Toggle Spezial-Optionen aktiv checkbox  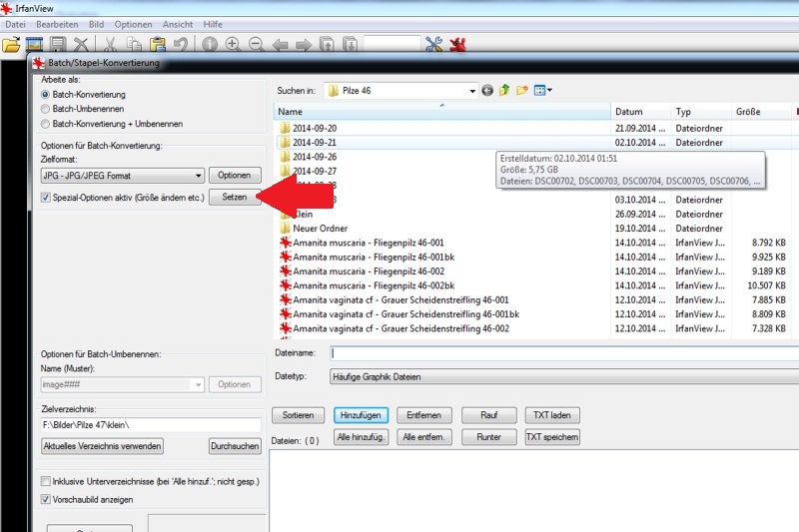tap(46, 198)
